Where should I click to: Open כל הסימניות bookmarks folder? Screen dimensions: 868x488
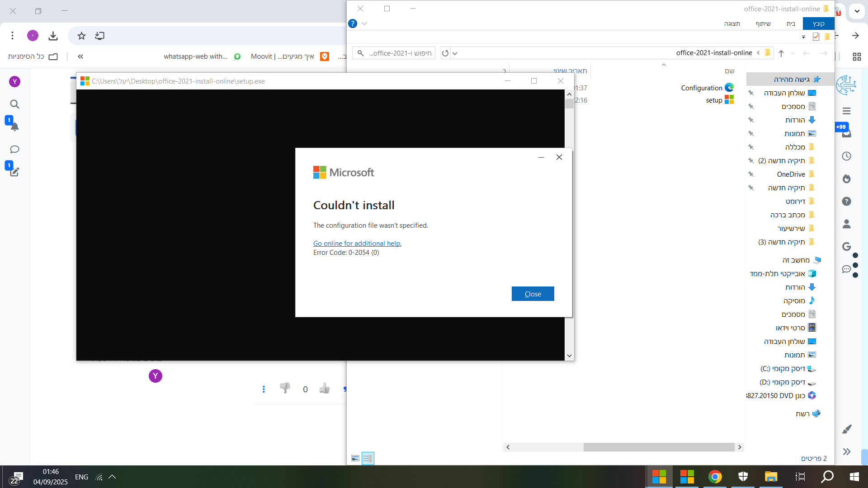[33, 56]
